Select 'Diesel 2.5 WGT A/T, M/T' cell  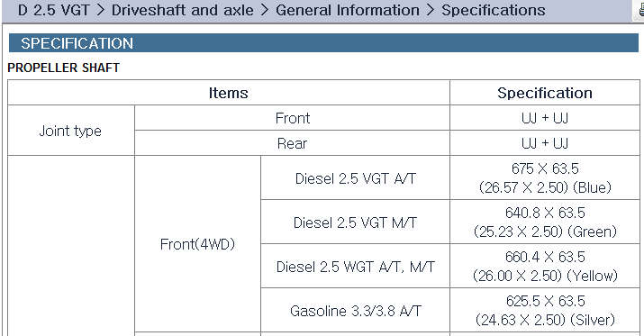(355, 267)
